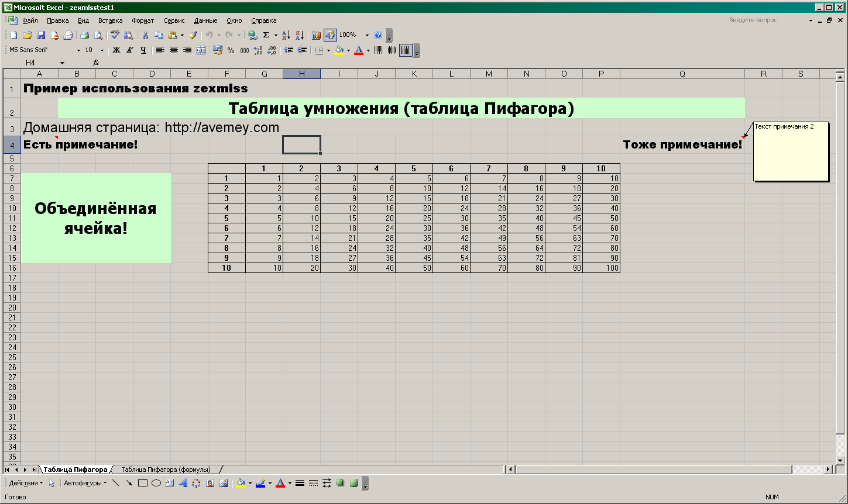Open the Chart Wizard

coord(317,35)
